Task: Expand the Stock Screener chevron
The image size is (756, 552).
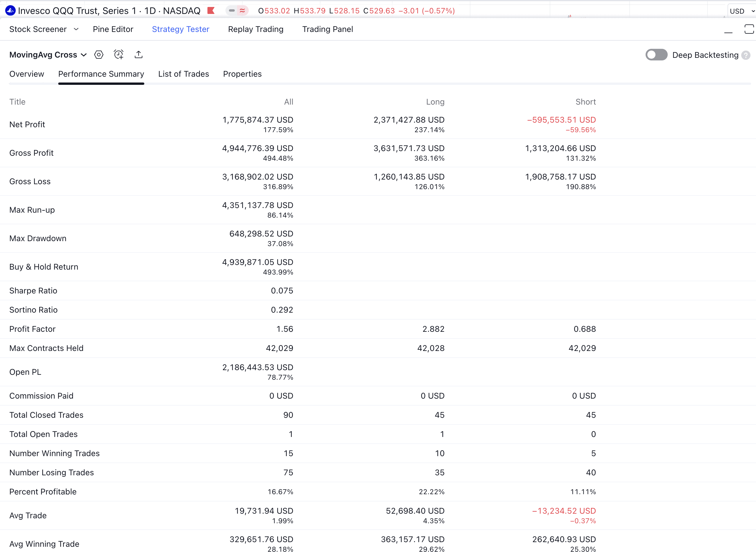Action: [76, 29]
